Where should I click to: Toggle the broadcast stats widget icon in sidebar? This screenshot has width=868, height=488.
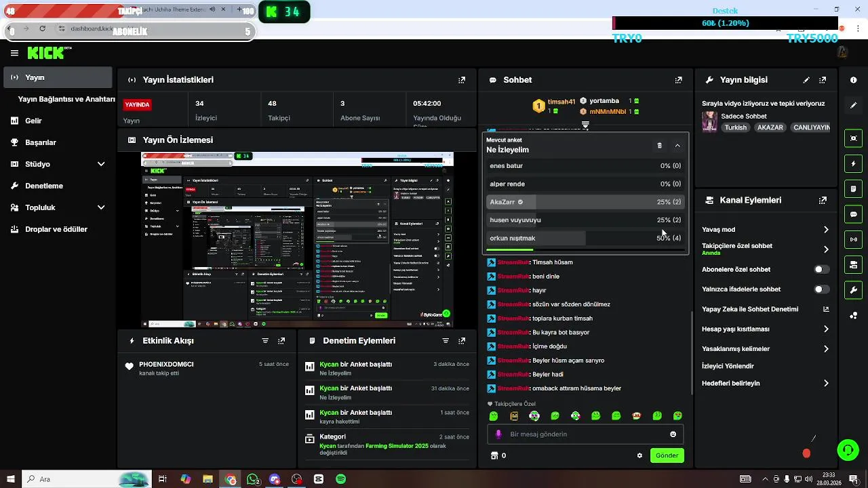tap(853, 239)
